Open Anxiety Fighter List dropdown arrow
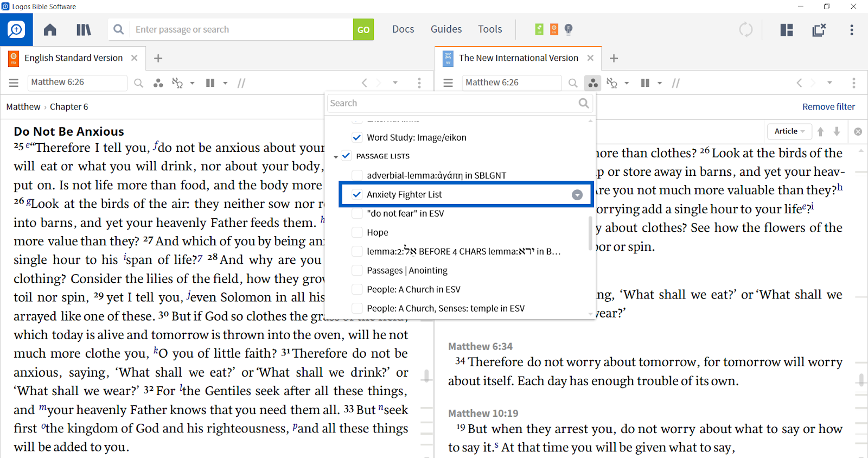 pyautogui.click(x=577, y=195)
